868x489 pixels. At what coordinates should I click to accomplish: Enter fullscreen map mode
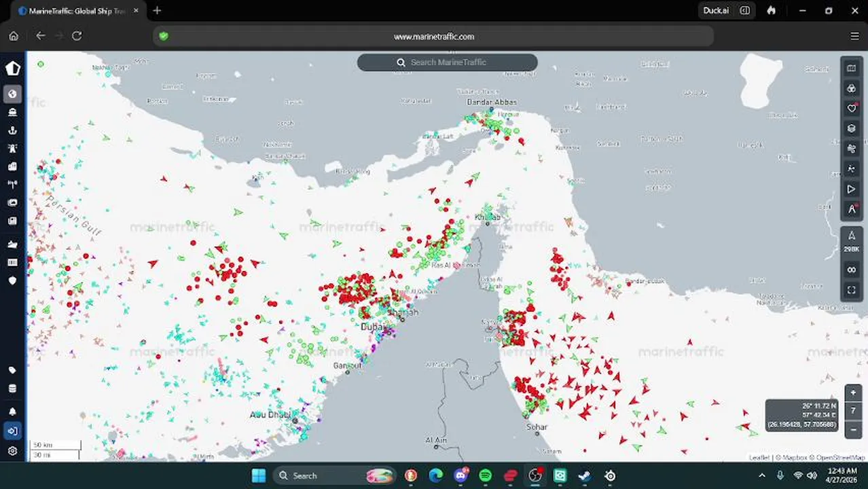852,290
